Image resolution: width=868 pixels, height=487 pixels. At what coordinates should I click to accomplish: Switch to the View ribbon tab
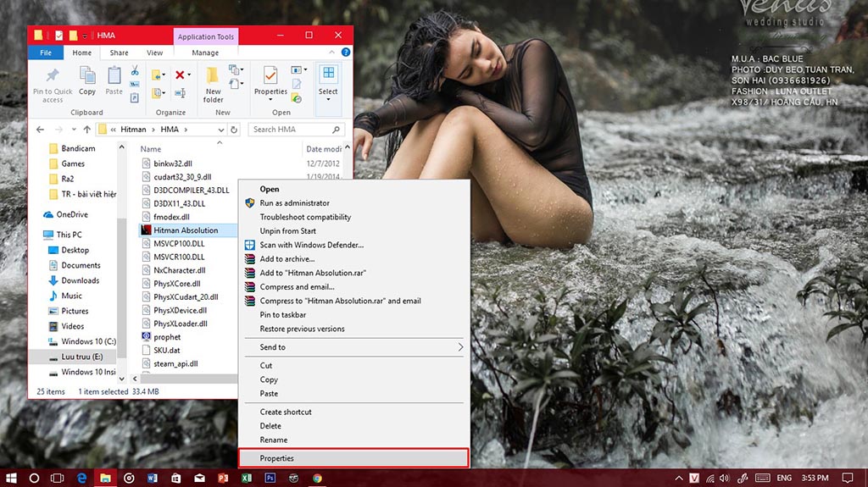tap(155, 53)
